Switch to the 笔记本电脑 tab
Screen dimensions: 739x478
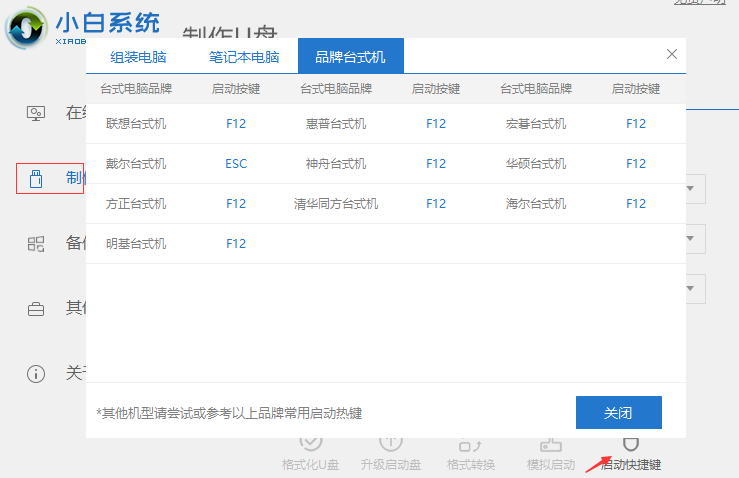click(x=244, y=56)
